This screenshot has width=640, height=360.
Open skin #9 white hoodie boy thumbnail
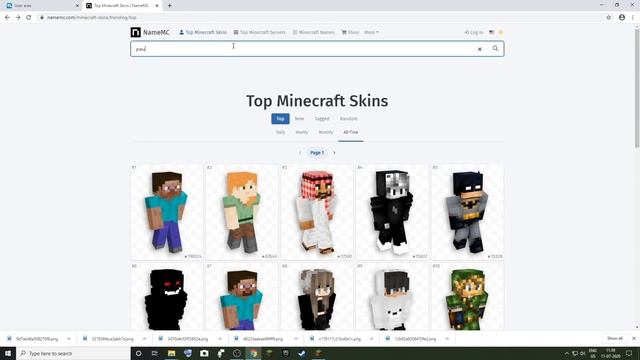392,297
